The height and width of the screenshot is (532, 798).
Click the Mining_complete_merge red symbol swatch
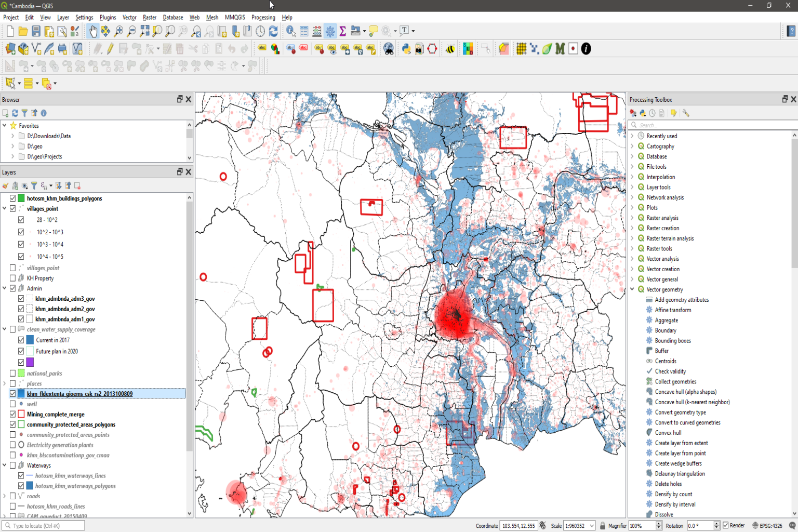[21, 414]
